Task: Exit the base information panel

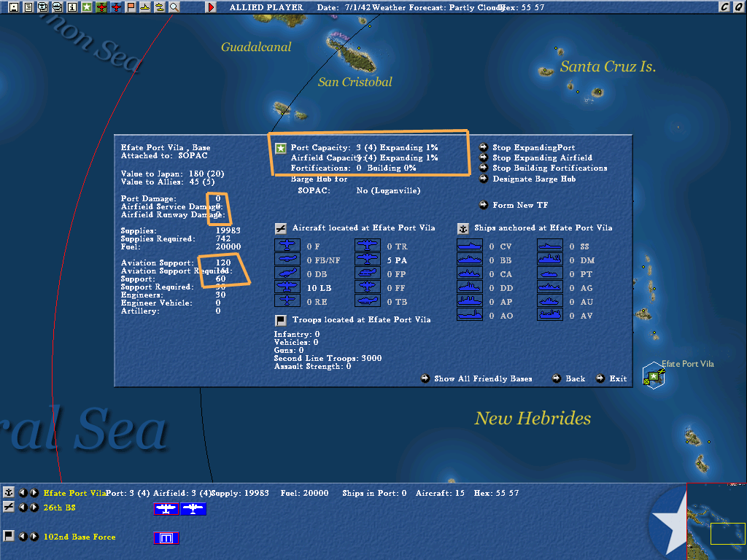Action: coord(611,378)
